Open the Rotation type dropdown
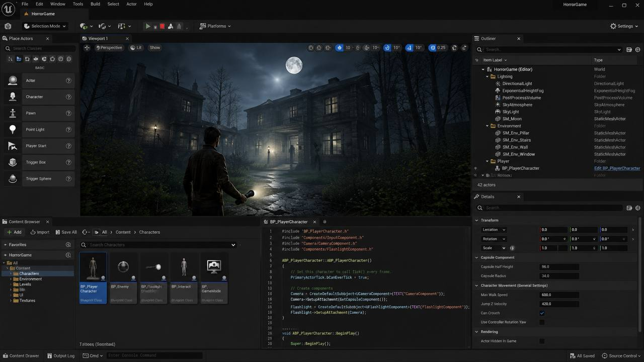The width and height of the screenshot is (644, 362). point(494,239)
